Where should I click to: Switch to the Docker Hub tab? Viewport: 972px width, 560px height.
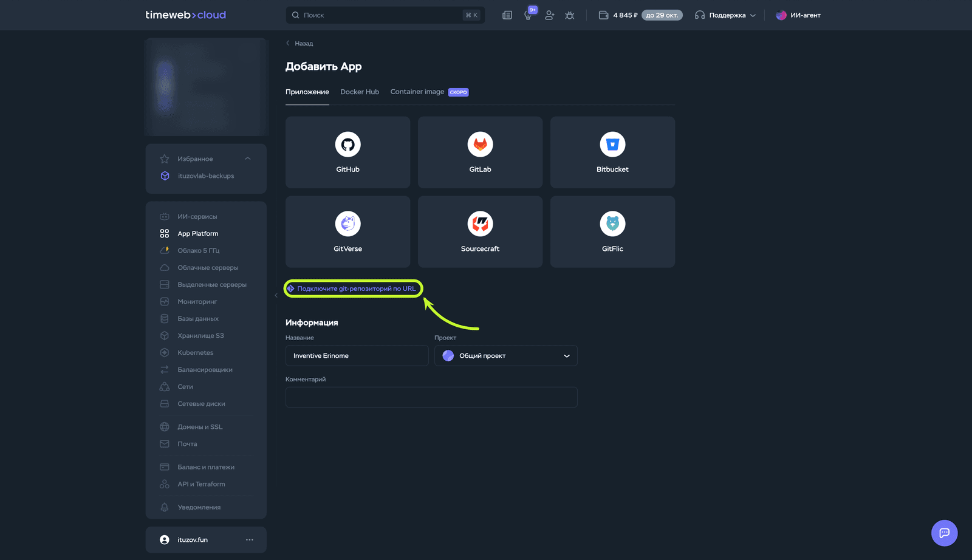coord(360,92)
